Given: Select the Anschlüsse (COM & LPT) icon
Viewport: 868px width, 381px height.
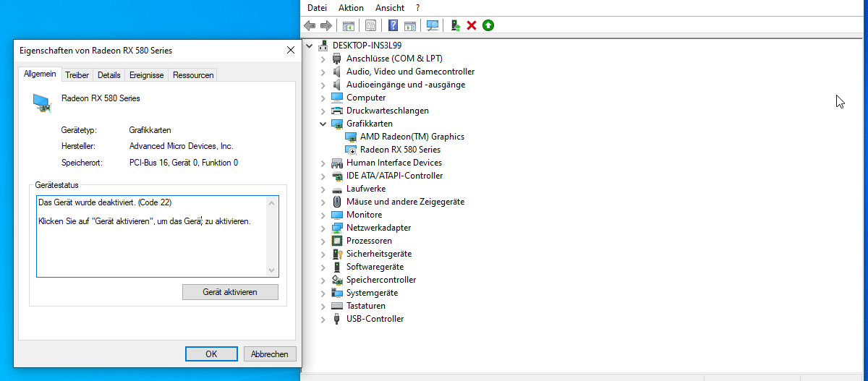Looking at the screenshot, I should click(337, 59).
